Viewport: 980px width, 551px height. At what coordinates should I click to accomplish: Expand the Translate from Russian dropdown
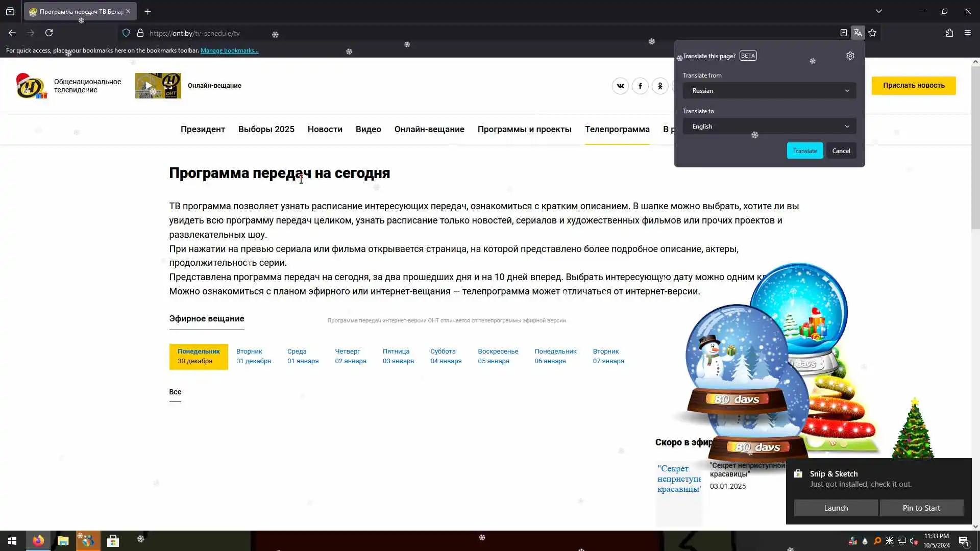coord(769,91)
